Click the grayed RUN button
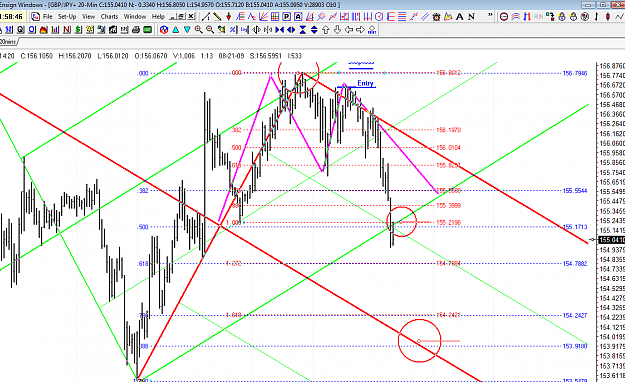Viewport: 625px width, 382px height. coord(539,17)
